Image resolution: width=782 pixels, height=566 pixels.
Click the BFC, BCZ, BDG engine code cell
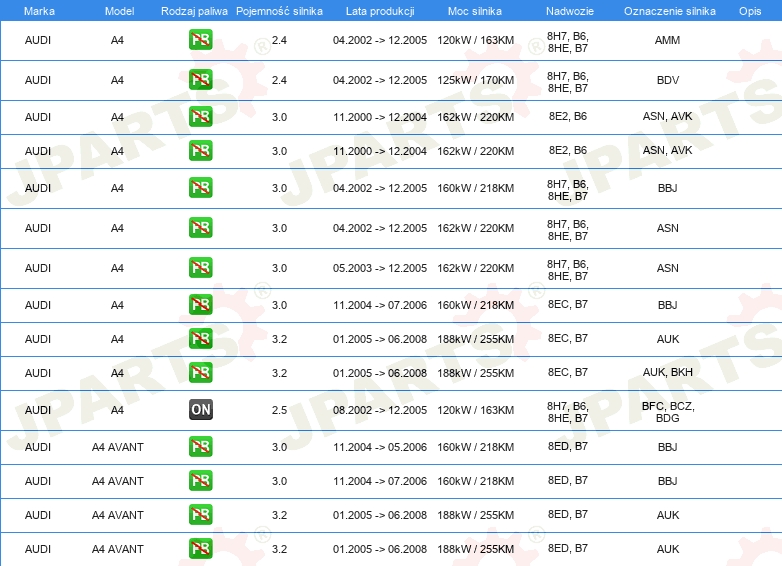pos(667,410)
